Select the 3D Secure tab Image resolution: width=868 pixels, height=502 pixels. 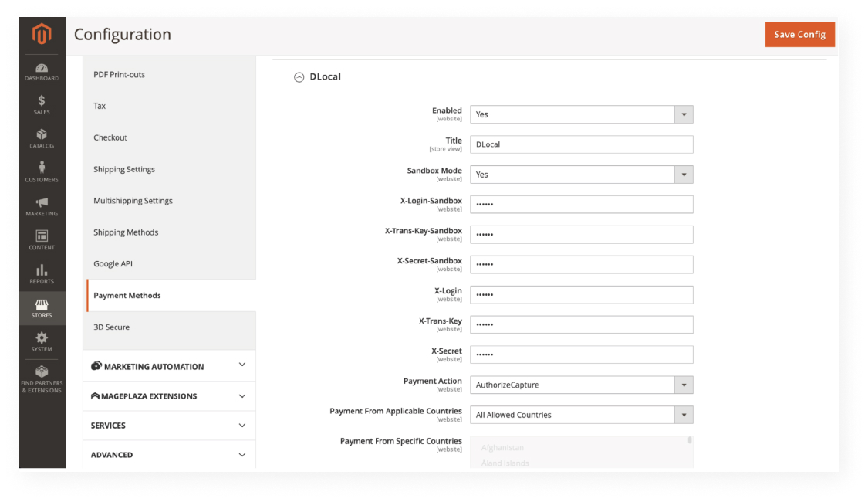tap(171, 327)
